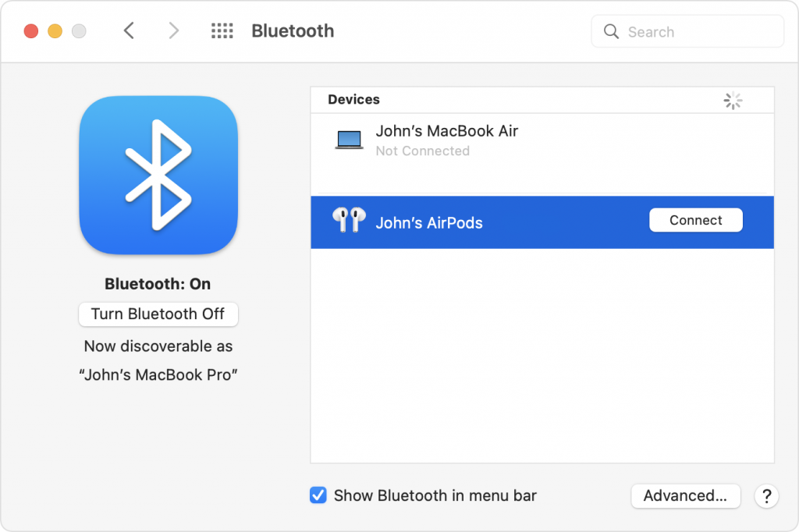Click into the Search field
Image resolution: width=799 pixels, height=532 pixels.
click(694, 32)
